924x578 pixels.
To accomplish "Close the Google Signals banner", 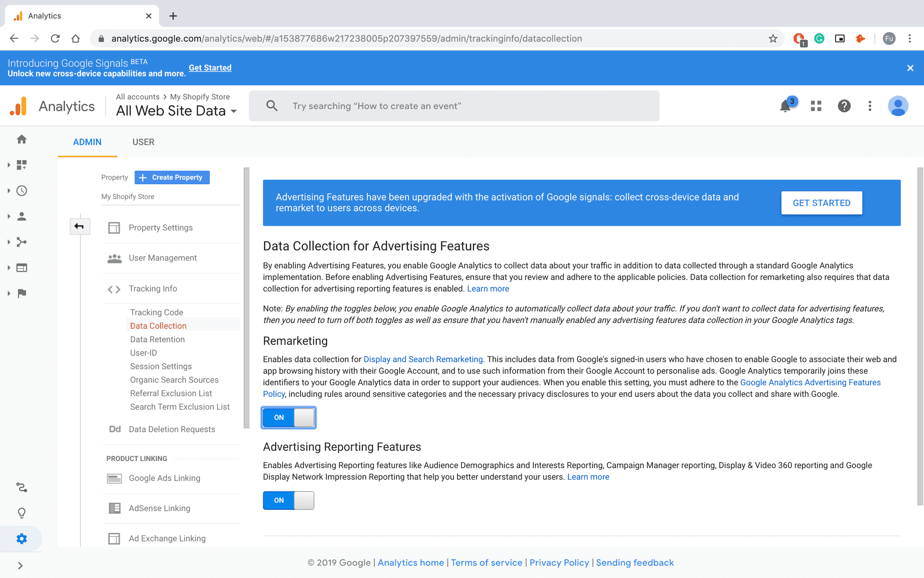I will (x=910, y=68).
